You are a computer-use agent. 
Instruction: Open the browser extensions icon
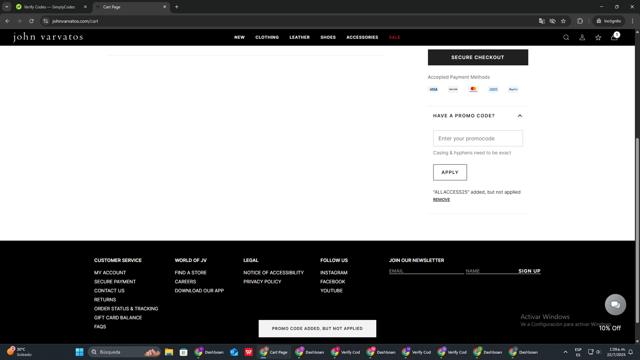tap(580, 21)
